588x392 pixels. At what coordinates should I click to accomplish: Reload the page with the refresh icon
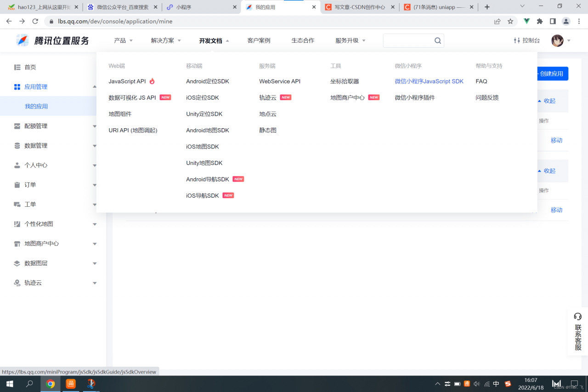(x=35, y=21)
